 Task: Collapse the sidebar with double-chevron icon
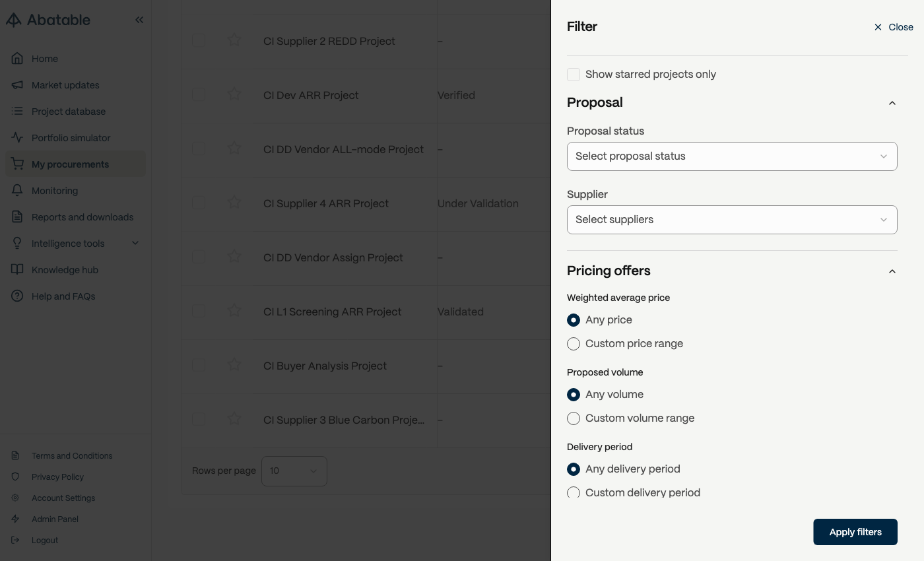tap(139, 20)
